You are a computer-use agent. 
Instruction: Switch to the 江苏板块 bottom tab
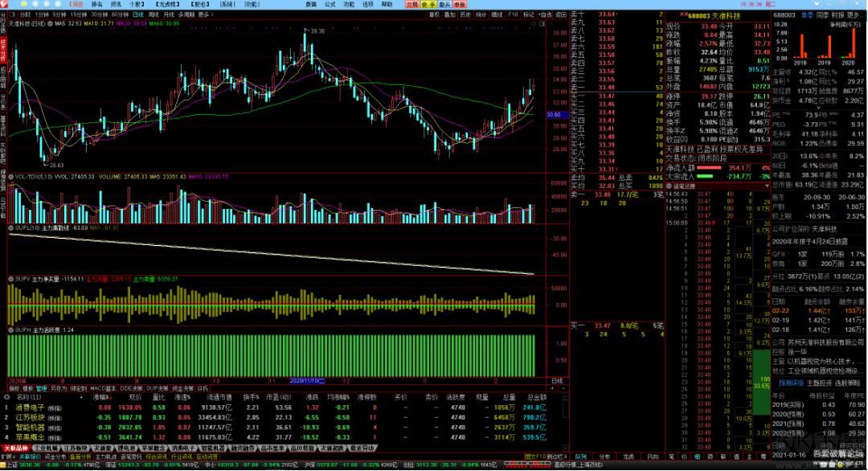(x=75, y=448)
